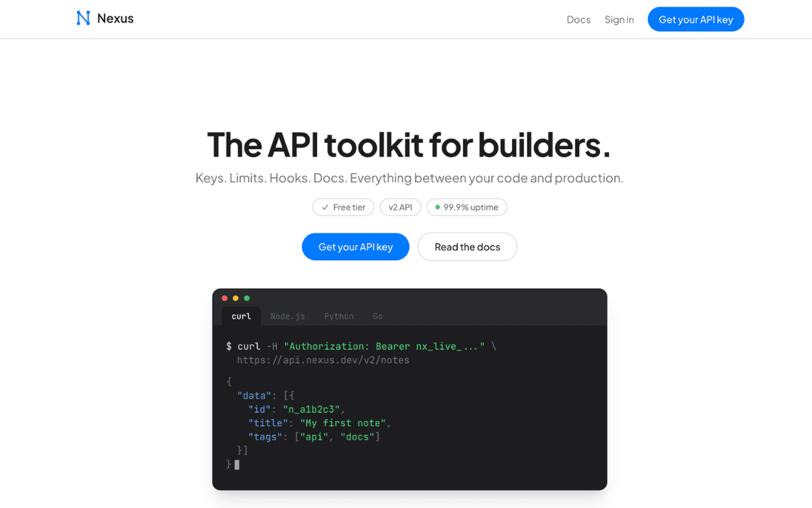The image size is (812, 508).
Task: Select the v2 API badge
Action: tap(400, 207)
